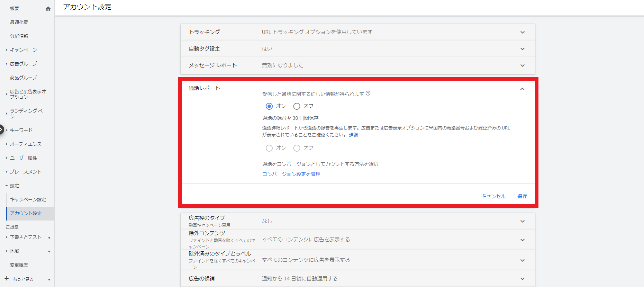Click the help icon beside 受信した通話に関する詳しい情報
The width and height of the screenshot is (644, 287).
[x=368, y=93]
